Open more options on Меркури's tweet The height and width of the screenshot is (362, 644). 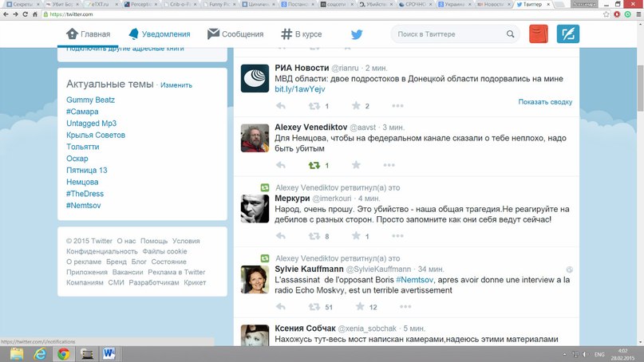397,236
